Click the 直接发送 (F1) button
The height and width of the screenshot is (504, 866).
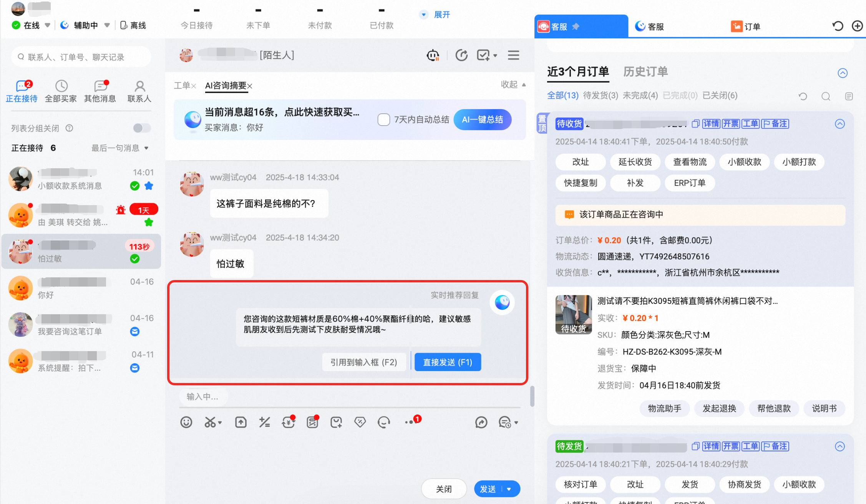[448, 362]
